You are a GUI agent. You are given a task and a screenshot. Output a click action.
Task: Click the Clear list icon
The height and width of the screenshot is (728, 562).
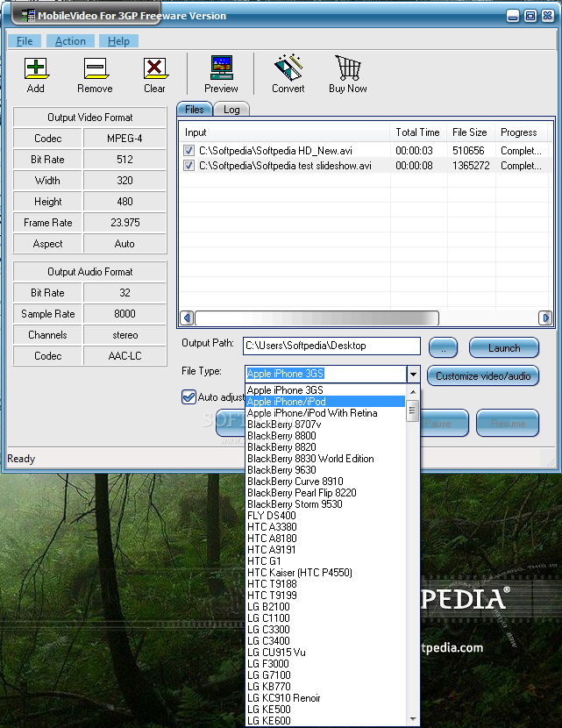coord(155,68)
